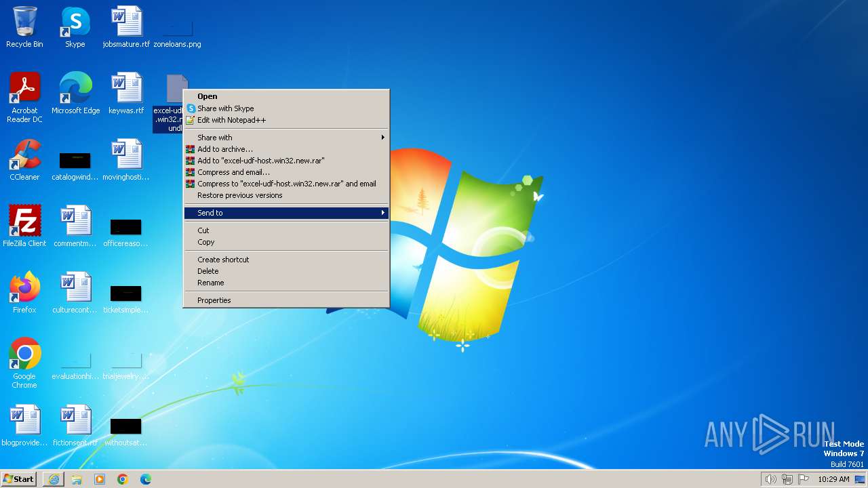Select the blogprovide document icon
This screenshot has width=868, height=488.
(24, 426)
